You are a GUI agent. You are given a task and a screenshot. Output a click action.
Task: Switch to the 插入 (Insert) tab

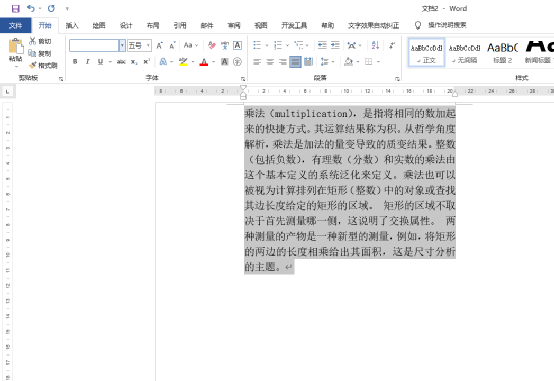(x=72, y=25)
